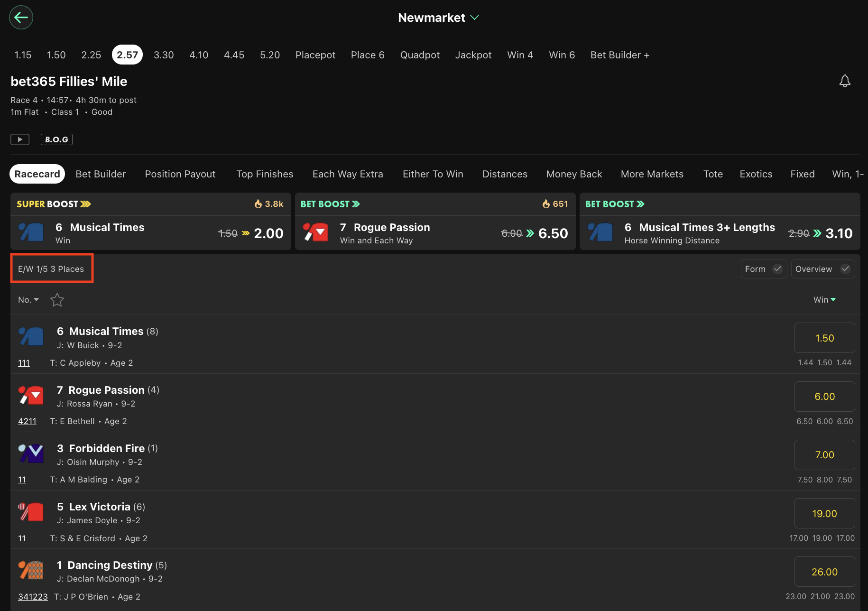Select Dancing Destiny odds 26.00
The width and height of the screenshot is (868, 611).
[824, 572]
